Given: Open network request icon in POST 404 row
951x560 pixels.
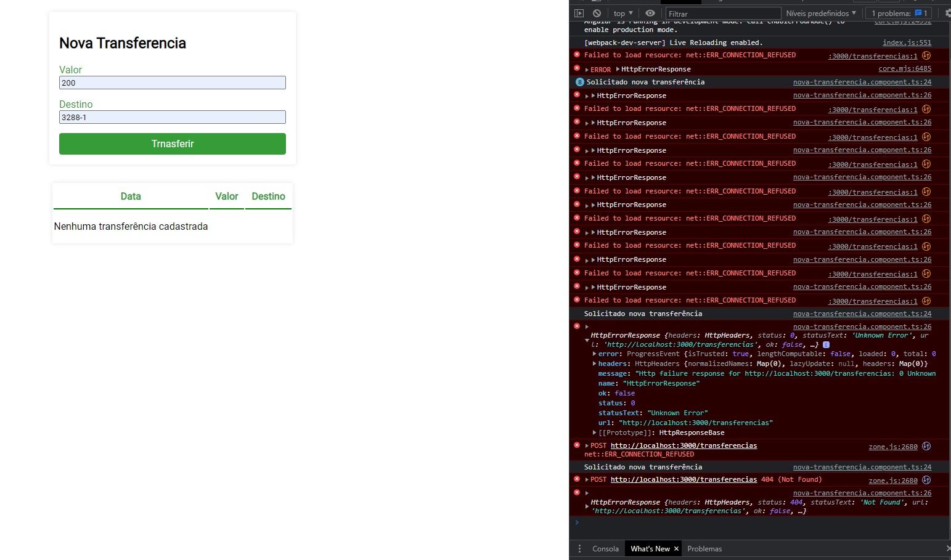Looking at the screenshot, I should point(926,480).
